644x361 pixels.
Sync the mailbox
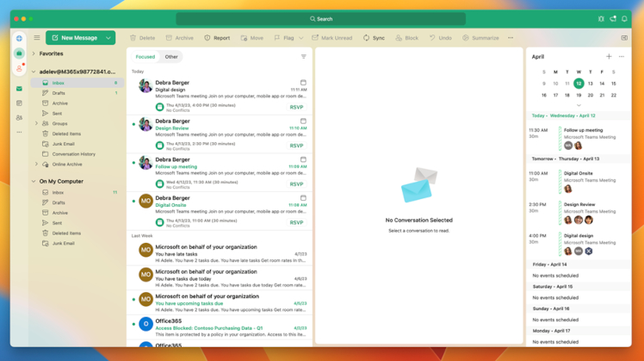tap(374, 38)
